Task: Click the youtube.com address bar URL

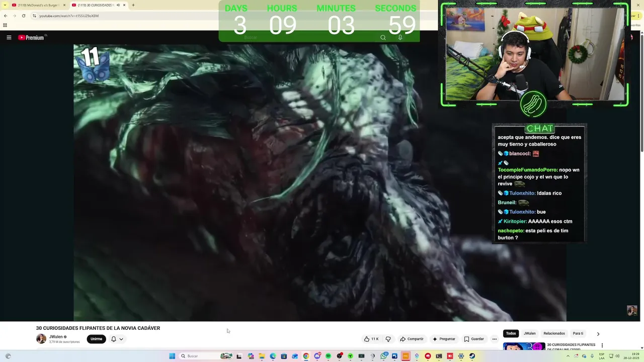Action: point(69,16)
